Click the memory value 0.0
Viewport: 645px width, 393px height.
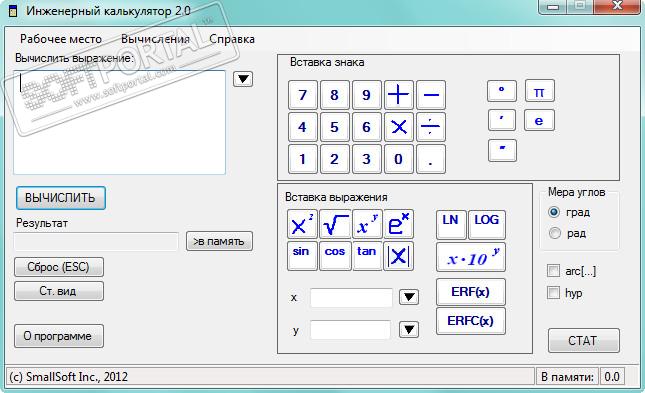pos(612,377)
